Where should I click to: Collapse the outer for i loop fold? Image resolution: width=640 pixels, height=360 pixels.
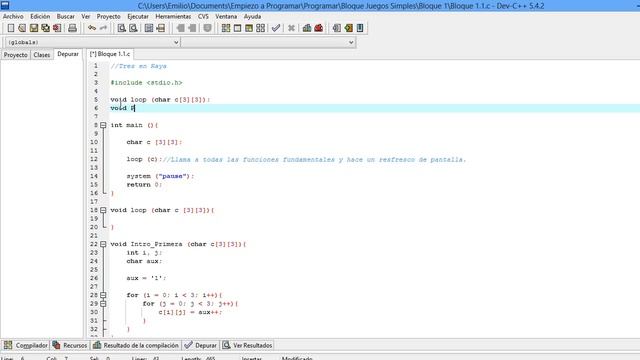tap(103, 295)
